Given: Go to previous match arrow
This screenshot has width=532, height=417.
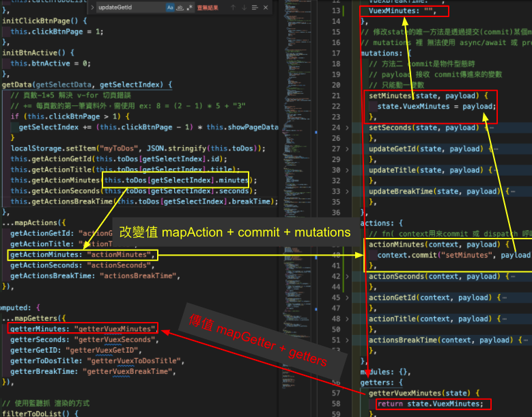Looking at the screenshot, I should coord(233,8).
